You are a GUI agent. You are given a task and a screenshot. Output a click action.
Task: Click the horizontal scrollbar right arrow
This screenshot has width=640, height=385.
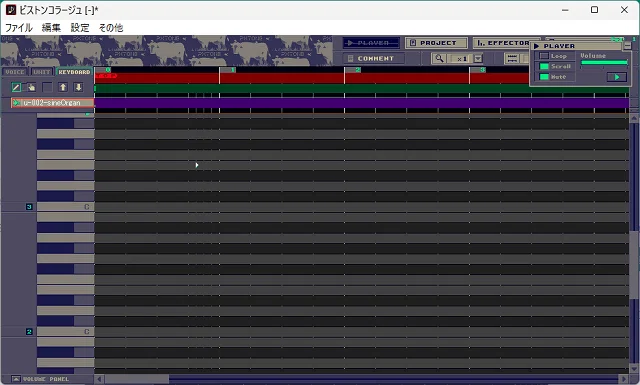623,379
